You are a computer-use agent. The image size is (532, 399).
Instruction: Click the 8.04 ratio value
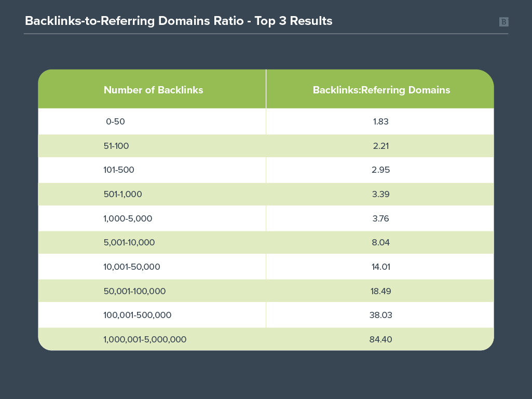380,242
